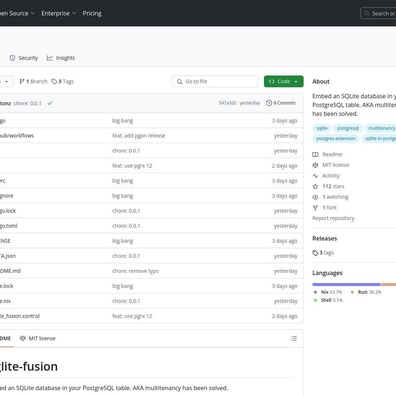Open the Security tab

point(24,58)
